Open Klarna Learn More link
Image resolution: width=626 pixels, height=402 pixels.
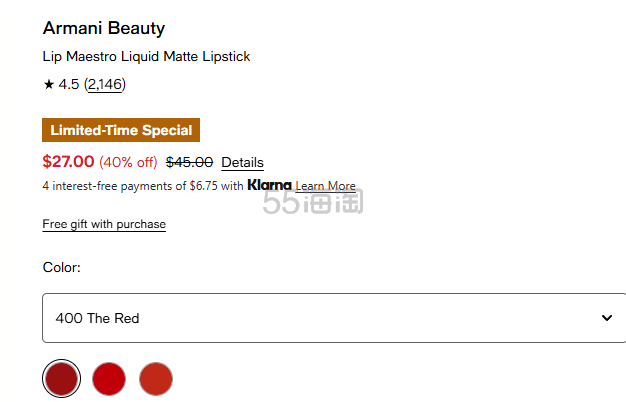pos(325,186)
